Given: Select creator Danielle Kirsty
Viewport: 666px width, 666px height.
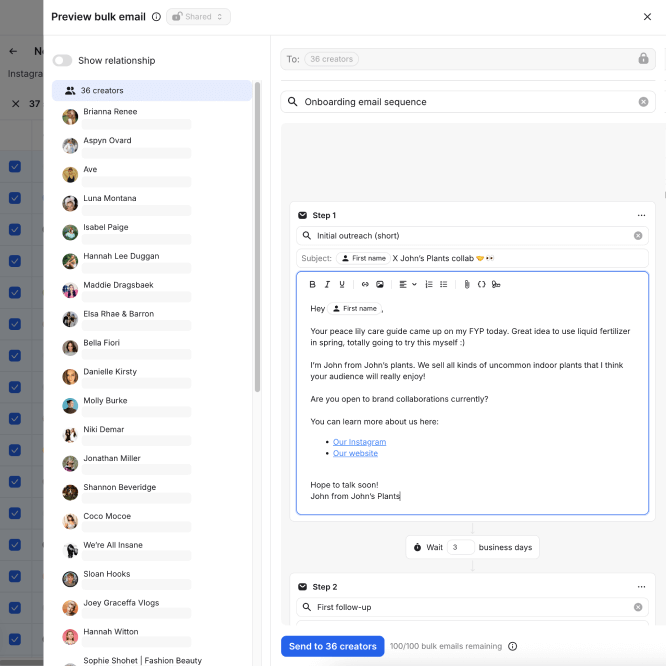Looking at the screenshot, I should 152,377.
